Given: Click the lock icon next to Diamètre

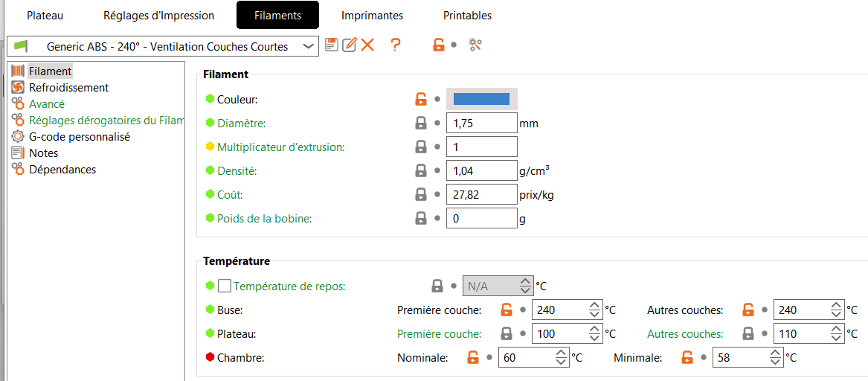Looking at the screenshot, I should point(421,123).
